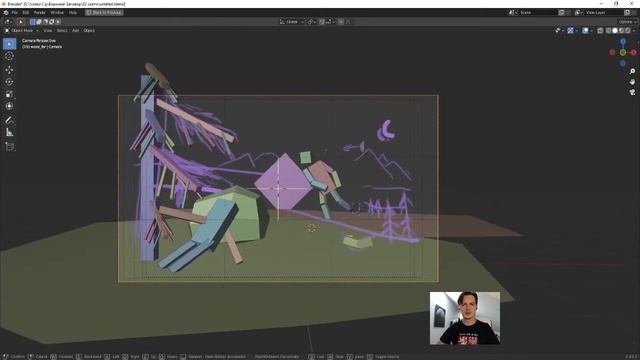Viewport: 640px width, 360px height.
Task: Click the Blender logo menu icon
Action: (x=6, y=13)
